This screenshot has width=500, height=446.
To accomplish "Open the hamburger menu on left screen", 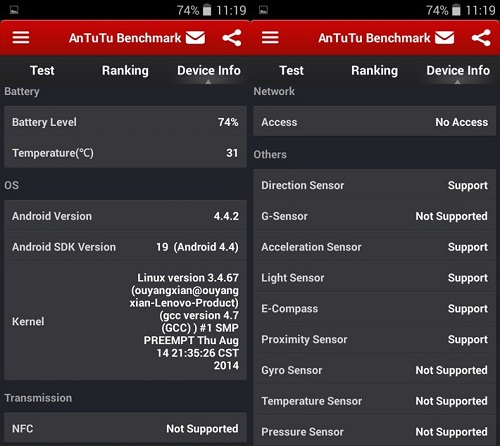I will pos(21,38).
